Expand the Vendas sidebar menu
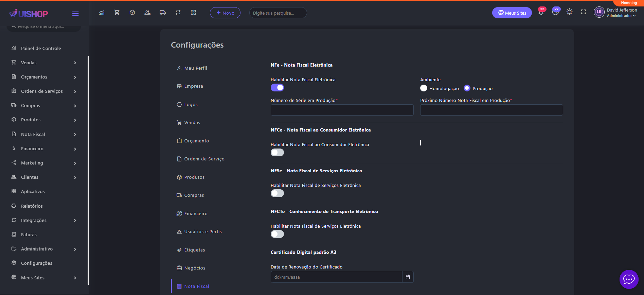The height and width of the screenshot is (295, 644). pyautogui.click(x=43, y=63)
